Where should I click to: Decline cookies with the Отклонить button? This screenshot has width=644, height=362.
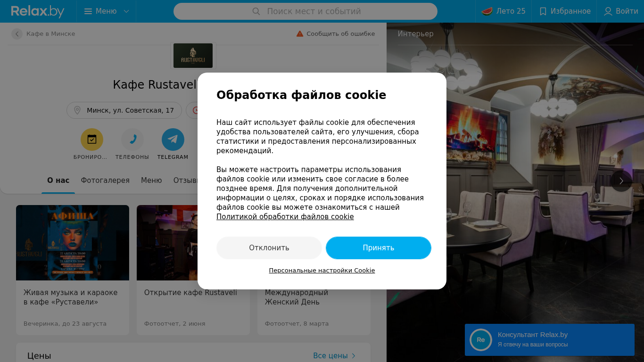[269, 248]
